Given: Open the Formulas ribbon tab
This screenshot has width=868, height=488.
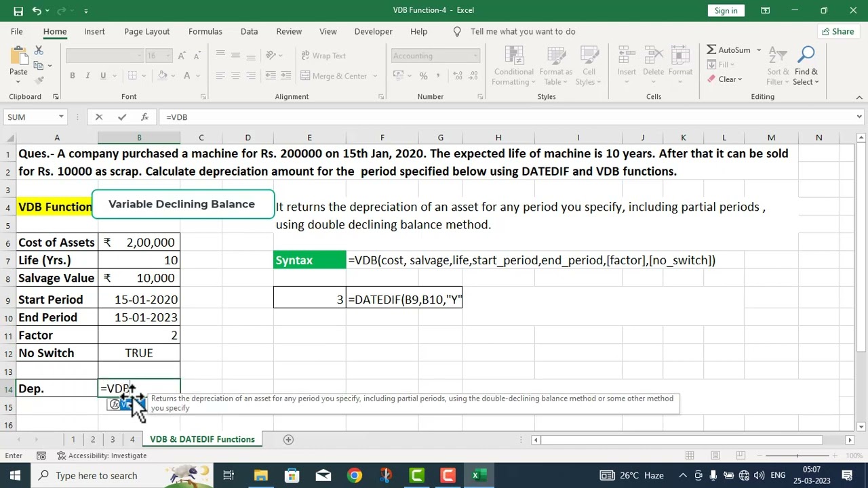Looking at the screenshot, I should coord(205,31).
